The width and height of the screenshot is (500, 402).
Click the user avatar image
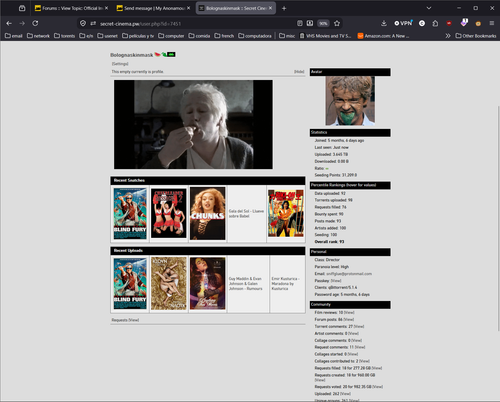point(350,101)
